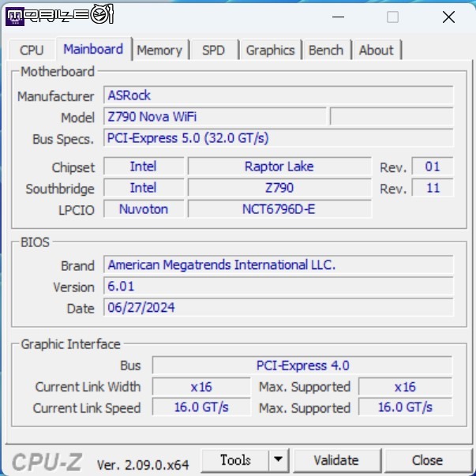Click the Validate button
Viewport: 476px width, 476px height.
click(x=336, y=460)
